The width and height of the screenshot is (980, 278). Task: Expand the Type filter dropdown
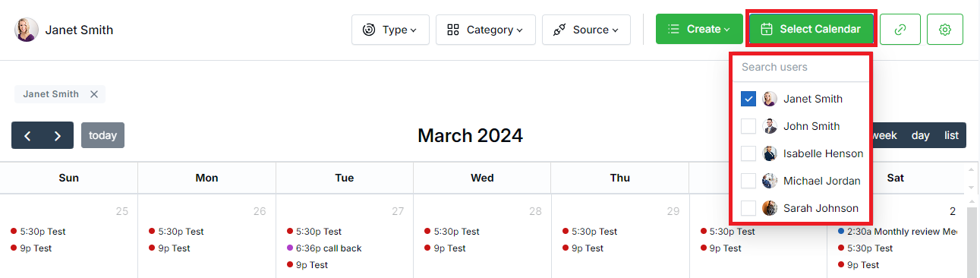tap(390, 30)
